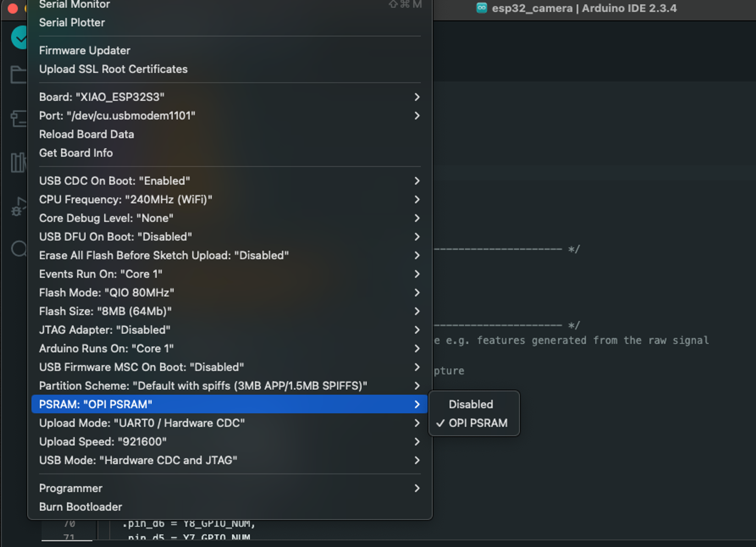Choose Serial Plotter from the menu
This screenshot has width=756, height=547.
(x=72, y=23)
